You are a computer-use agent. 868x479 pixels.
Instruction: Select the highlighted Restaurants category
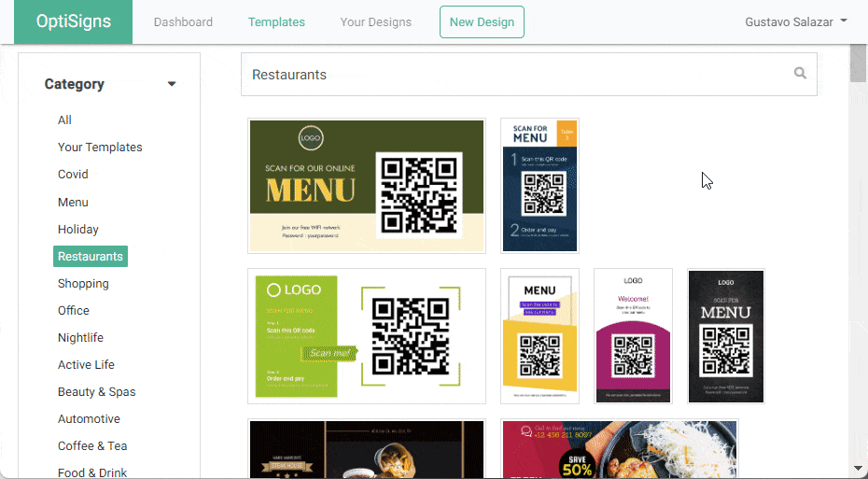coord(91,257)
